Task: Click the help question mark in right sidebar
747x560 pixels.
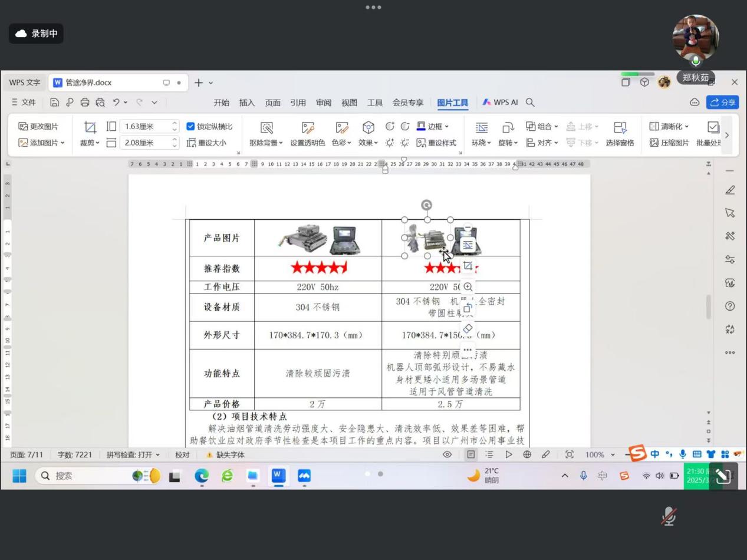Action: [x=730, y=306]
